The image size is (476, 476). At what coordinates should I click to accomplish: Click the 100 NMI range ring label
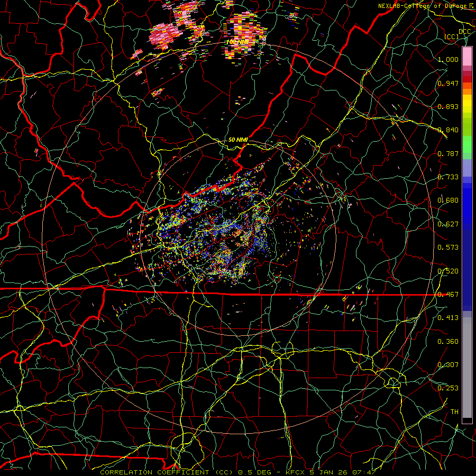pos(237,42)
